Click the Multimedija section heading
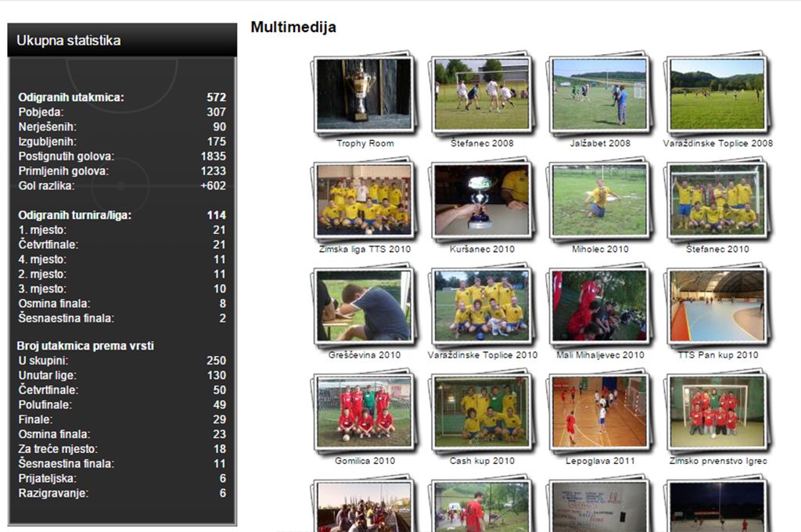 pyautogui.click(x=293, y=27)
